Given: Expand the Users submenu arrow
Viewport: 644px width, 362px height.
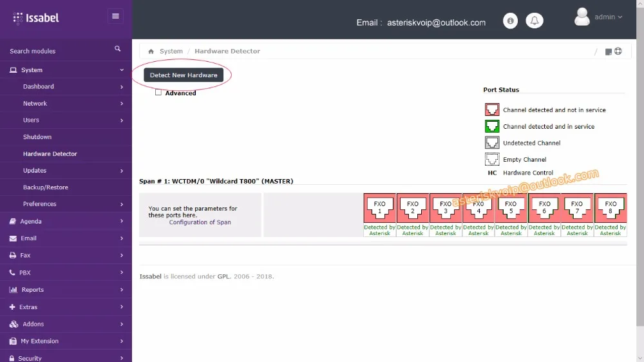Looking at the screenshot, I should 122,120.
